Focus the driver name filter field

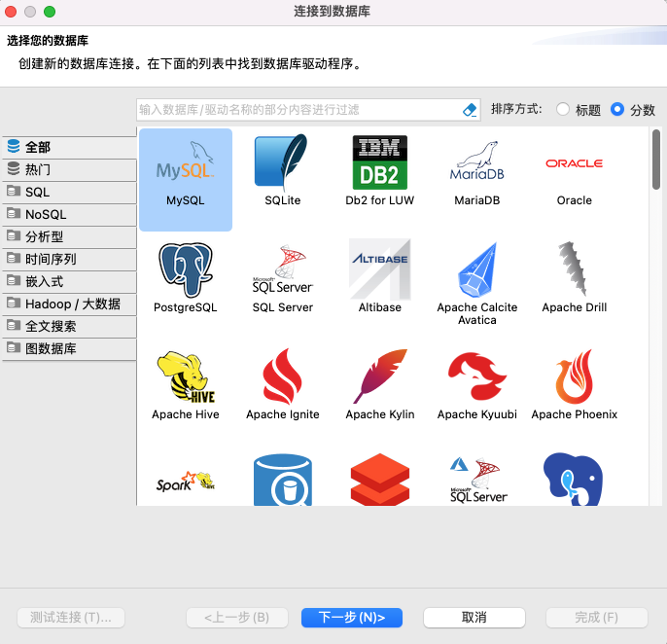tap(298, 110)
